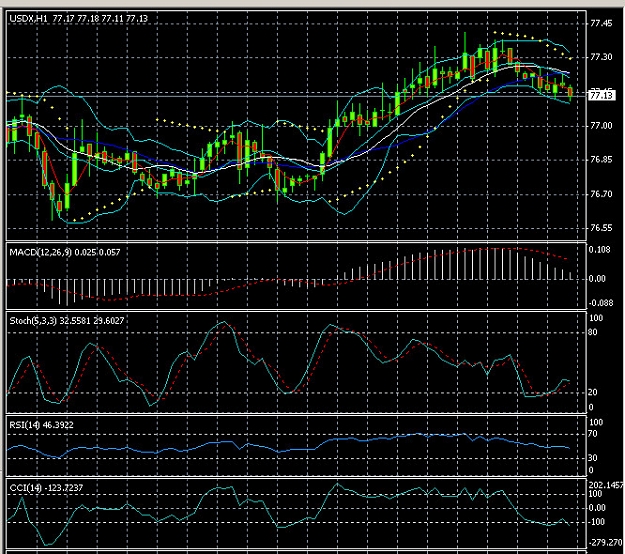This screenshot has height=554, width=625.
Task: Select the current price marker 77.13
Action: pos(601,95)
